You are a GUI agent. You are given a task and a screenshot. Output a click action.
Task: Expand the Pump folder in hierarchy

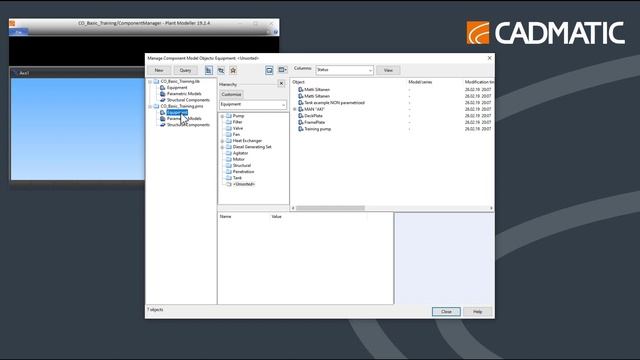pyautogui.click(x=222, y=116)
